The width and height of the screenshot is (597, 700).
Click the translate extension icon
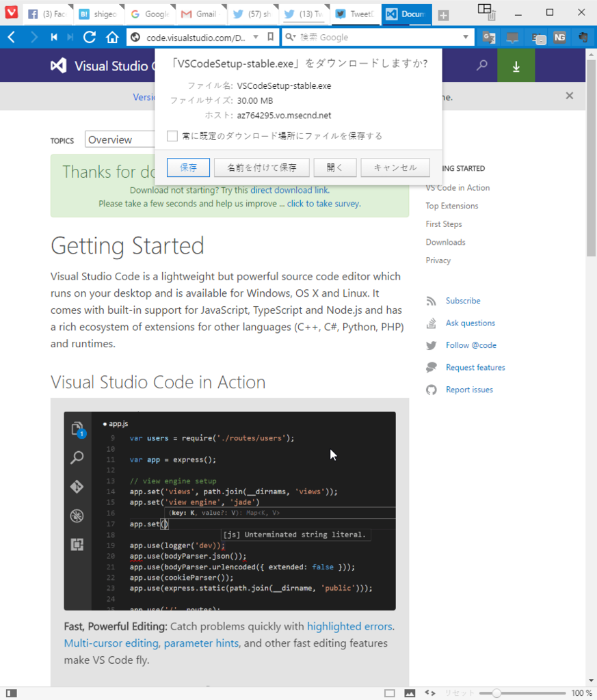click(489, 38)
